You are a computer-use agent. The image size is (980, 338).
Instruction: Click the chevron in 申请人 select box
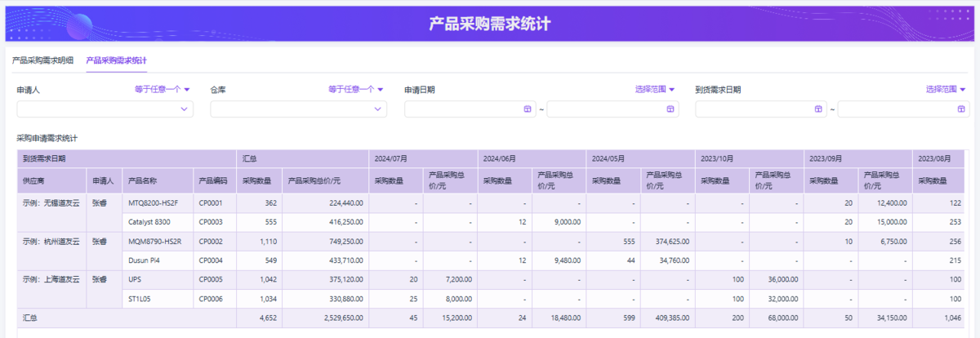[184, 109]
